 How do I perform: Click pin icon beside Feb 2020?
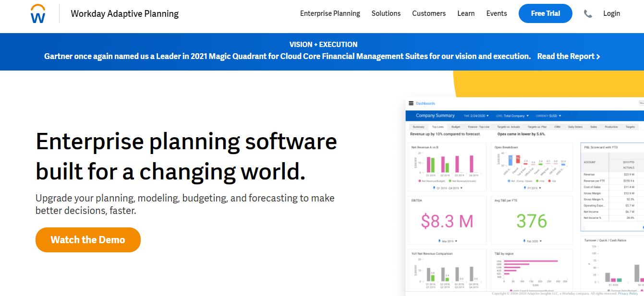point(524,241)
